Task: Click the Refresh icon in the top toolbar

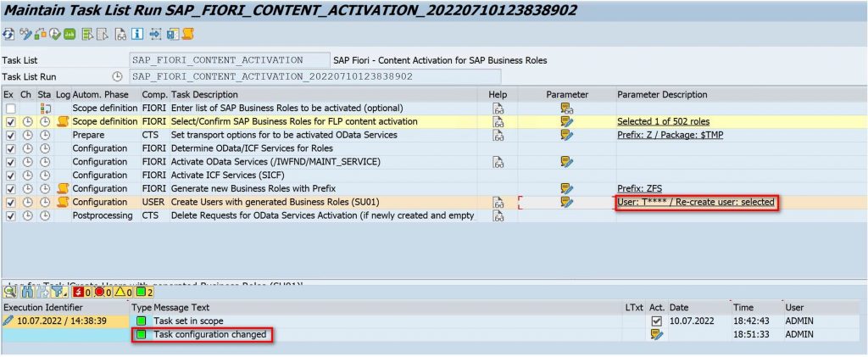Action: [8, 34]
